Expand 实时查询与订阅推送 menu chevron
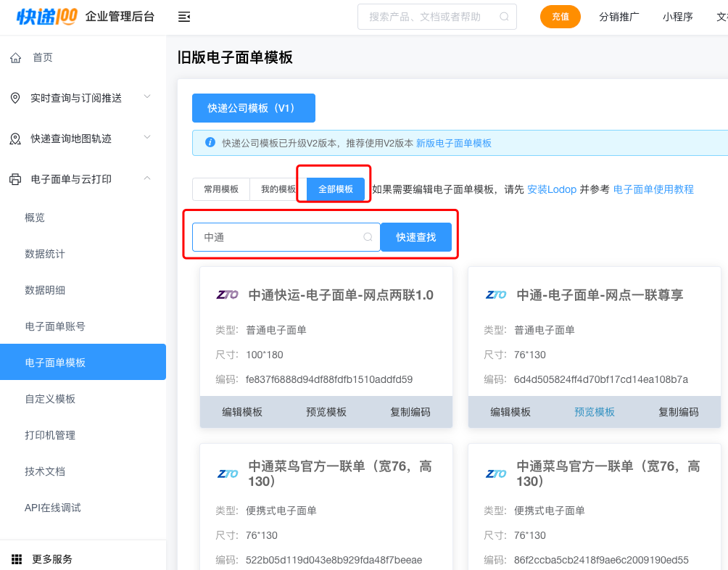Screen dimensions: 728x570 (x=147, y=96)
